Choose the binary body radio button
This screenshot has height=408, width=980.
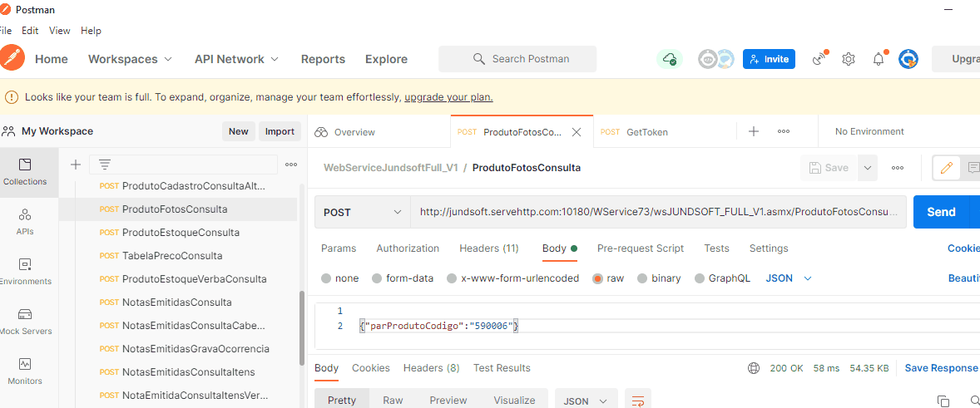642,278
